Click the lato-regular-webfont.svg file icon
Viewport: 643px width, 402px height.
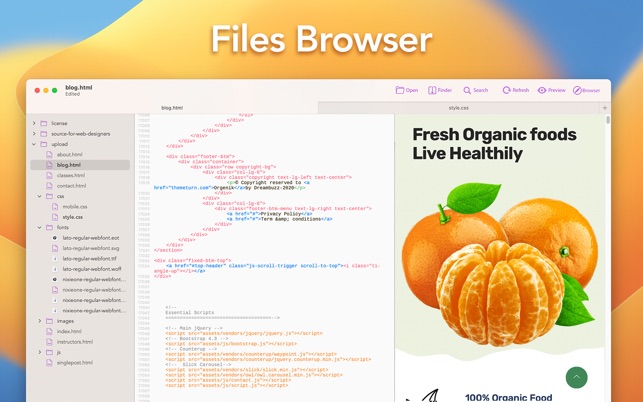(55, 248)
